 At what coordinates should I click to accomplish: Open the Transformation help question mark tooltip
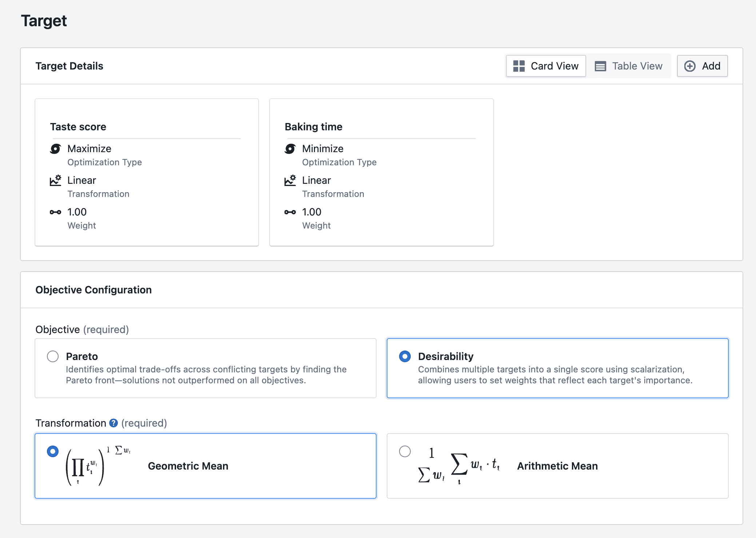113,423
